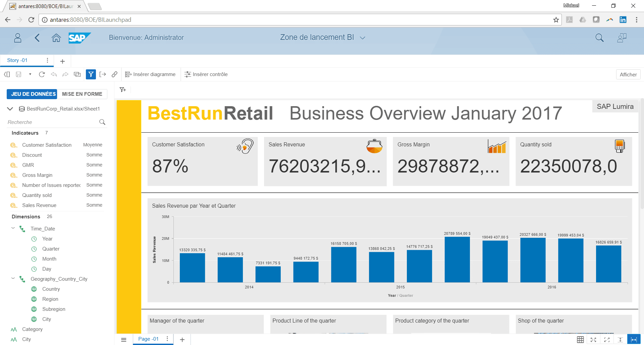Click the search magnifier in data panel
The image size is (644, 345).
102,122
